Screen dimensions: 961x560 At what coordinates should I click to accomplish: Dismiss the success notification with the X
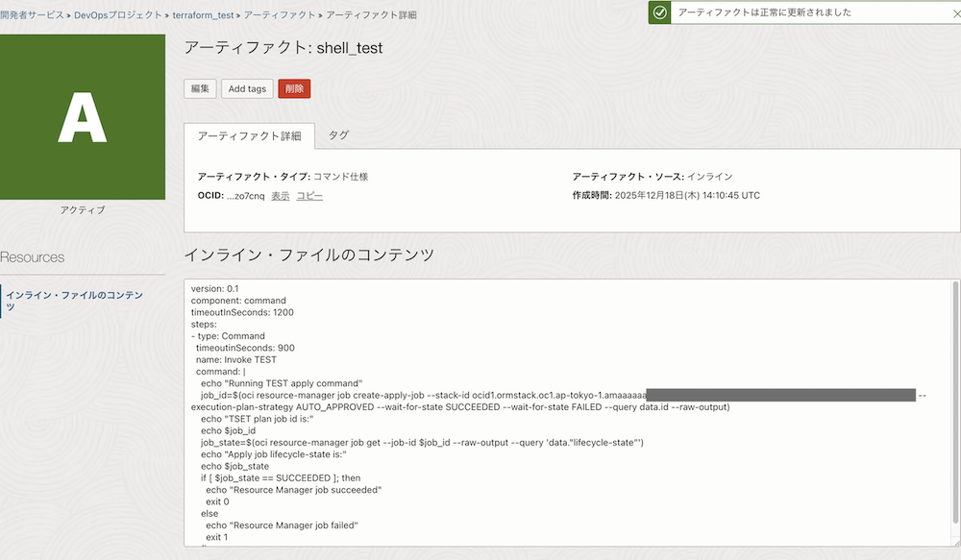[x=945, y=12]
